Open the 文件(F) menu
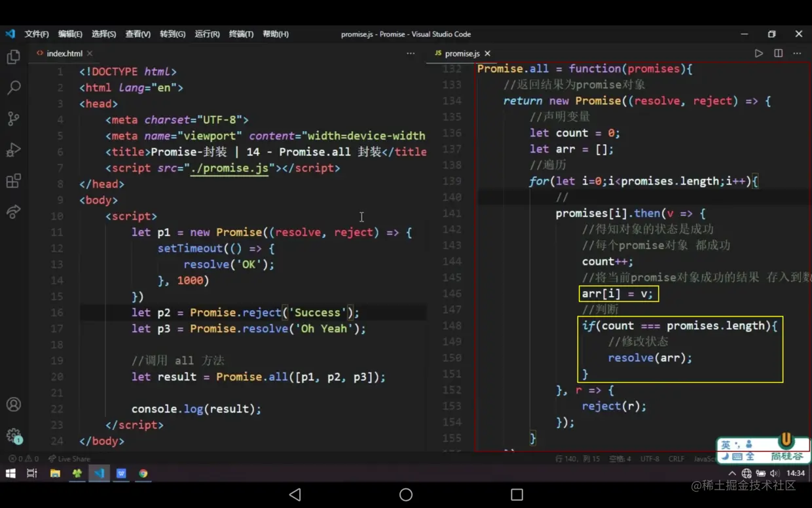The image size is (812, 508). point(37,34)
